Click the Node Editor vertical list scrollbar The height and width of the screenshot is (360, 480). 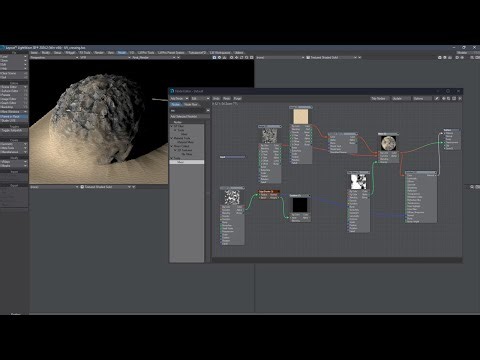207,192
